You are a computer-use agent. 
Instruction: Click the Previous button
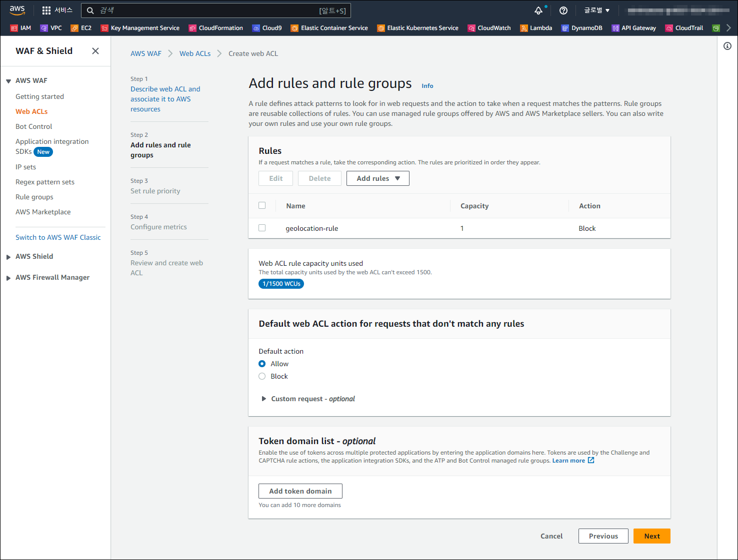pos(603,536)
